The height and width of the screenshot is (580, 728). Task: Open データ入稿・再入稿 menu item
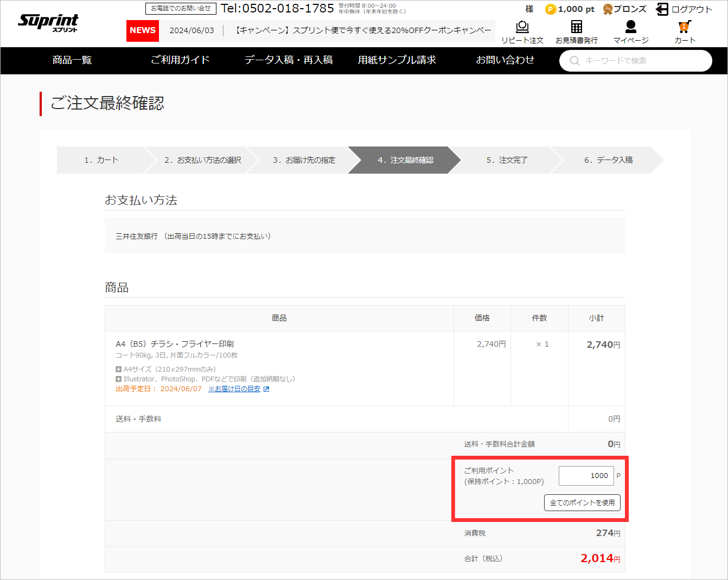289,60
